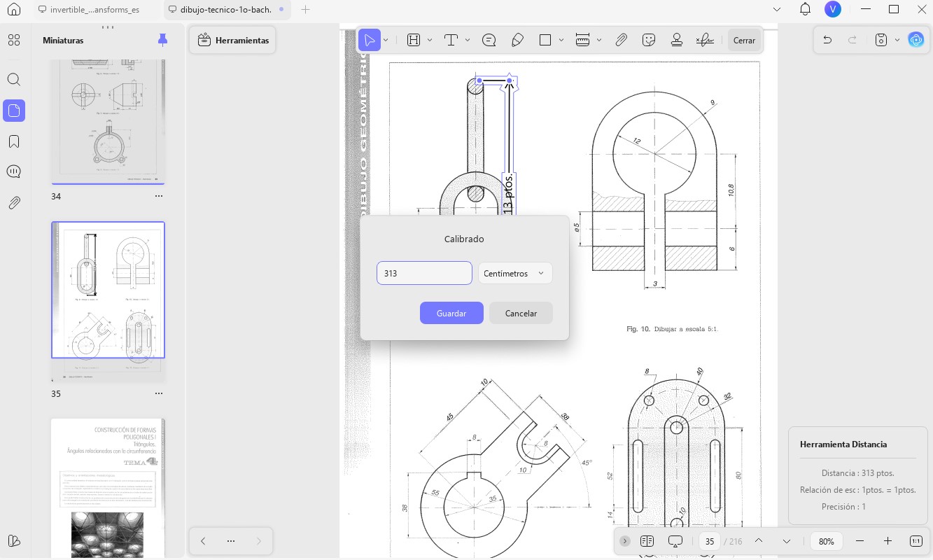
Task: Collapse the bottom page bar arrow
Action: pyautogui.click(x=625, y=541)
